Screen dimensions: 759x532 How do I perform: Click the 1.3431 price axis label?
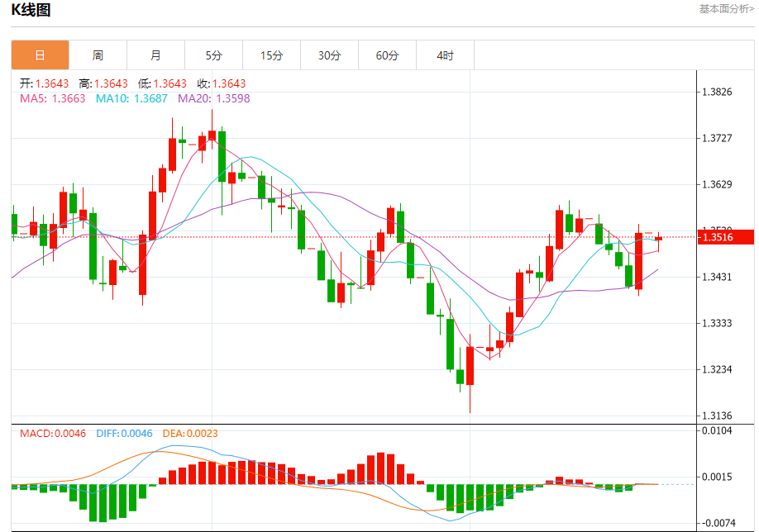tap(717, 277)
